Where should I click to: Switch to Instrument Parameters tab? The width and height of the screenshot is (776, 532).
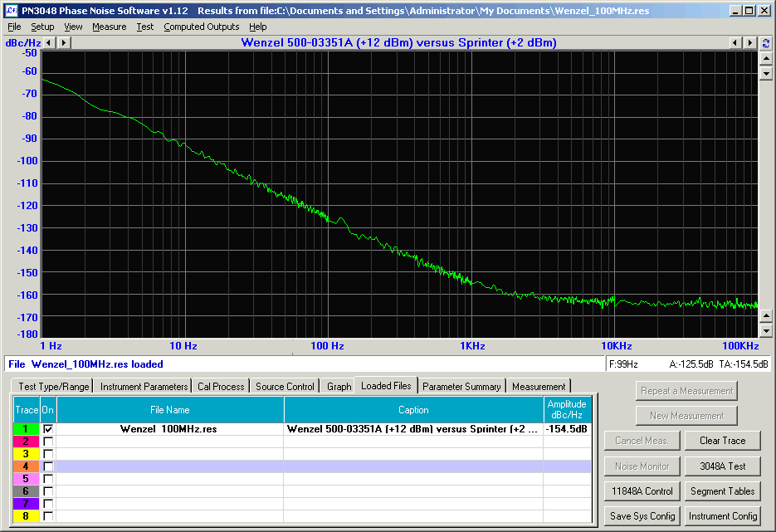144,387
